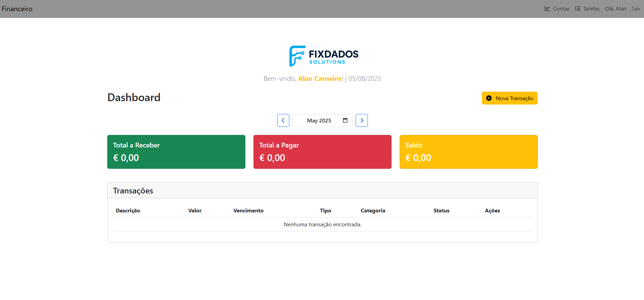Click the yellow Saldo card
Screen dimensions: 644x300
pyautogui.click(x=469, y=152)
